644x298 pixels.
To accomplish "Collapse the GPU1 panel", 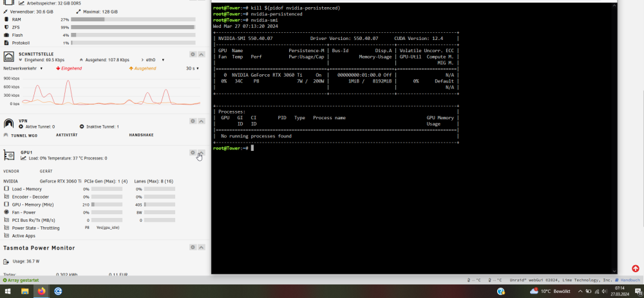I will 201,153.
